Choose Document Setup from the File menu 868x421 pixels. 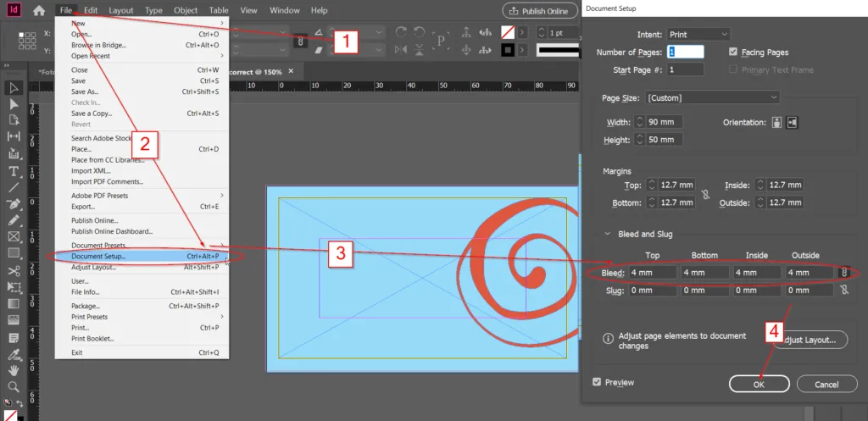point(98,257)
